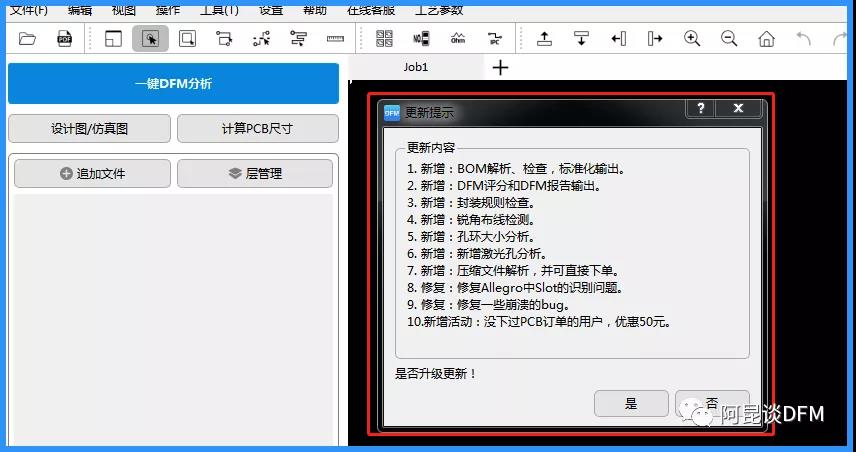
Task: Switch to the Job1 tab
Action: click(416, 67)
